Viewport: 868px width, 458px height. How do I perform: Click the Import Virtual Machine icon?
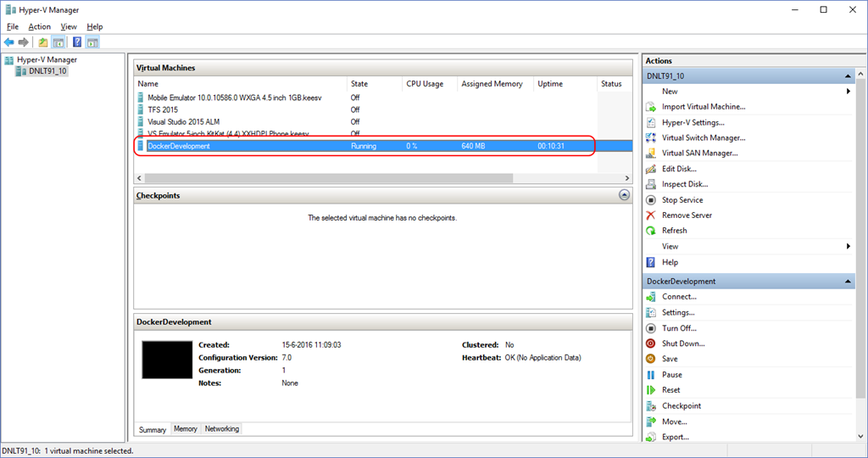pyautogui.click(x=651, y=107)
